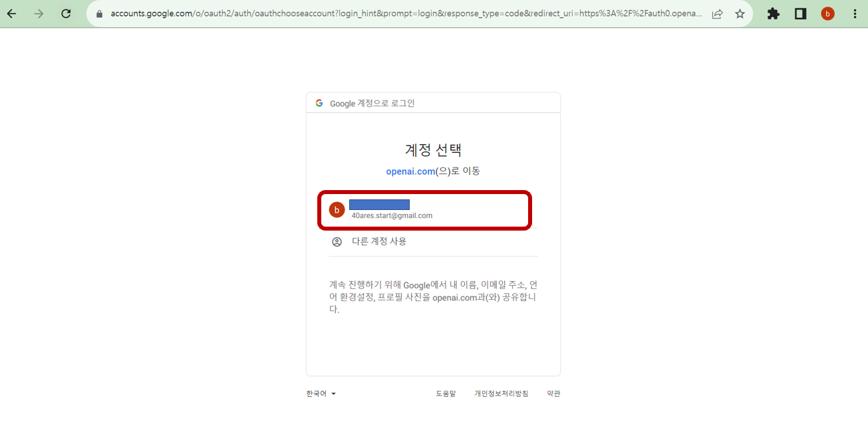Reload the page with the refresh icon

pos(66,13)
